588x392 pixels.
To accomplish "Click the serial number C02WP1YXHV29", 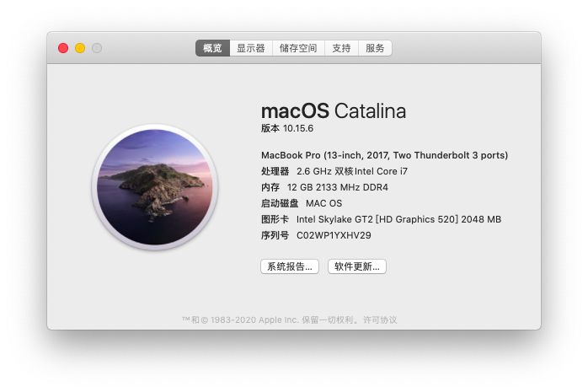I will (x=334, y=235).
